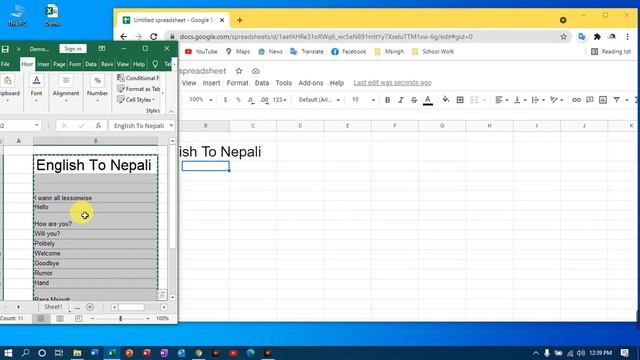Open Help menu in Google Sheets

(337, 83)
